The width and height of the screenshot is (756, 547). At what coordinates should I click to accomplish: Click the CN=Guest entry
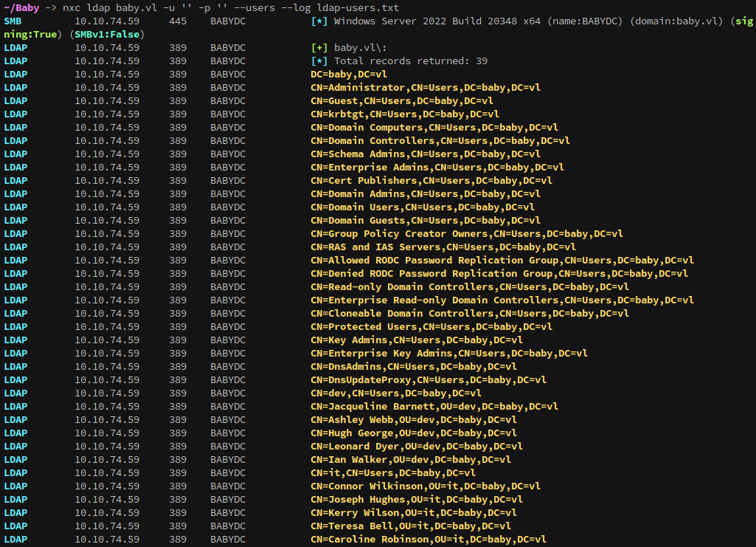pyautogui.click(x=402, y=101)
